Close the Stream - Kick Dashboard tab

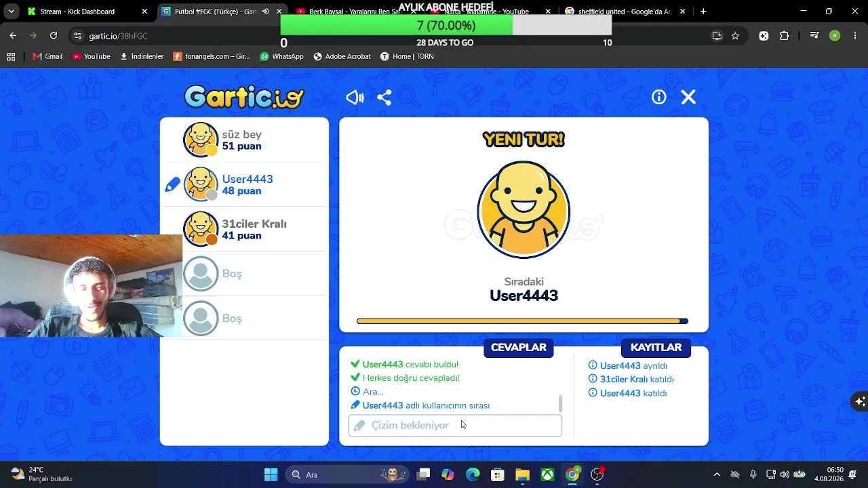pos(144,12)
